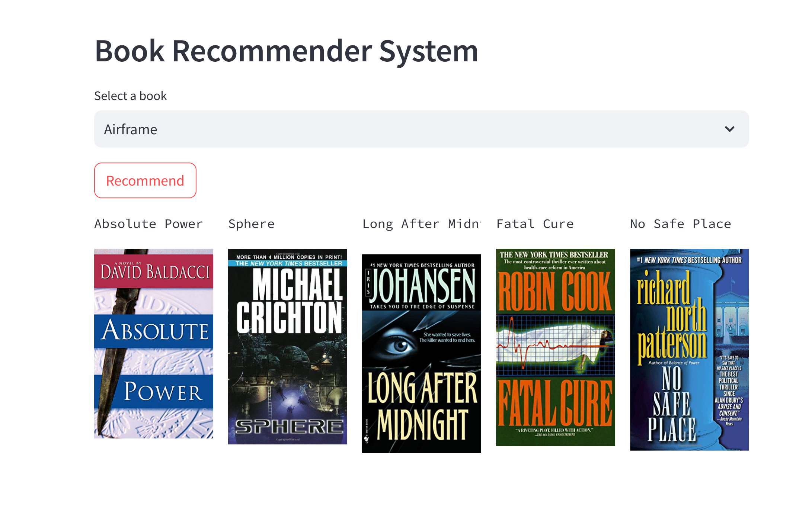The width and height of the screenshot is (812, 508).
Task: Select the No Safe Place cover
Action: coord(689,350)
